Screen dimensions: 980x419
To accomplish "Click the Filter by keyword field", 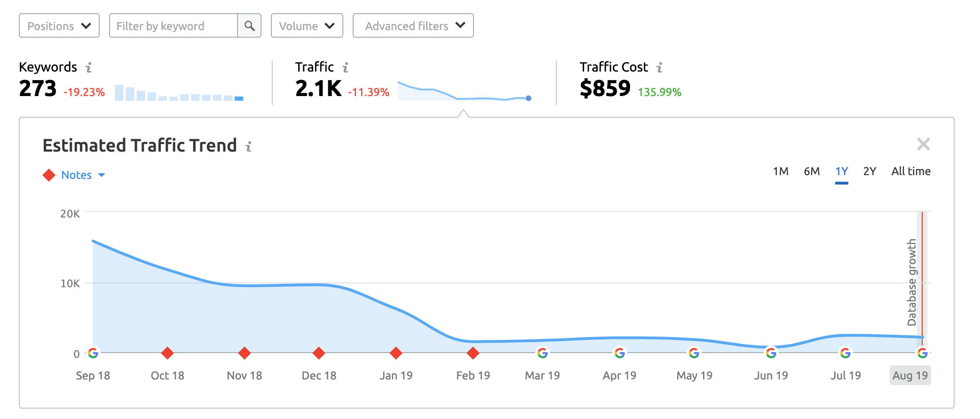I will (x=173, y=26).
